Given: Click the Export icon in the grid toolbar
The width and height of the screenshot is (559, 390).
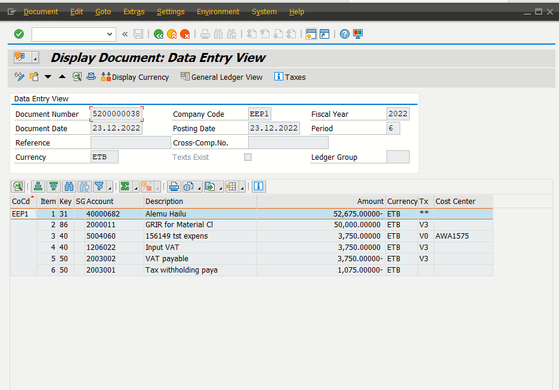Looking at the screenshot, I should point(210,186).
